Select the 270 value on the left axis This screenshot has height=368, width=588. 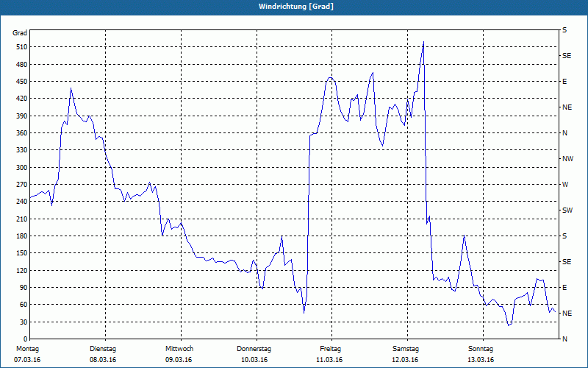tap(22, 185)
